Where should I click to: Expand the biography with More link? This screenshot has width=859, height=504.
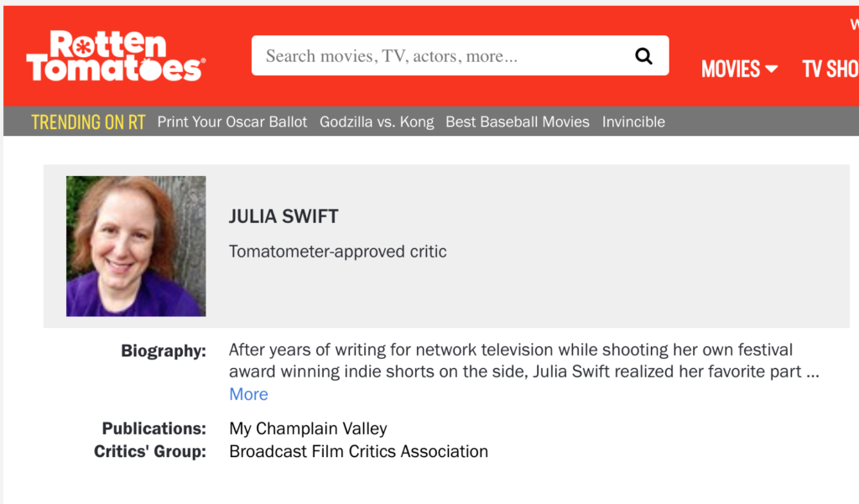248,394
